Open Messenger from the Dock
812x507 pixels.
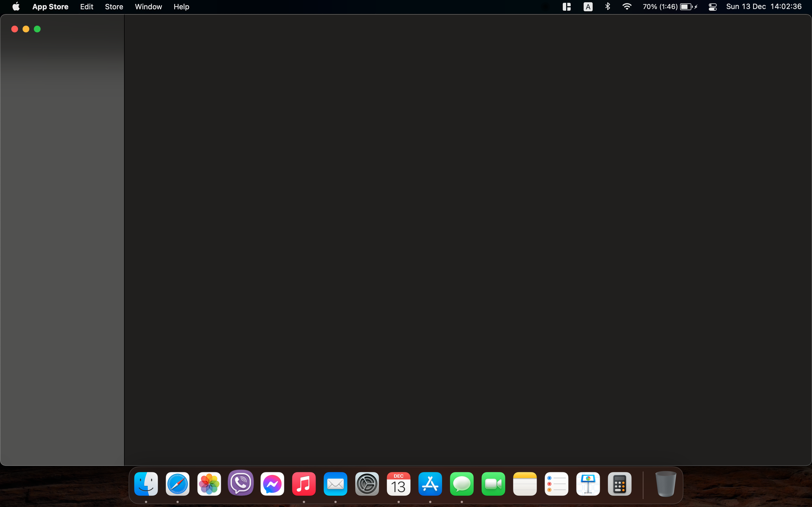[x=272, y=484]
